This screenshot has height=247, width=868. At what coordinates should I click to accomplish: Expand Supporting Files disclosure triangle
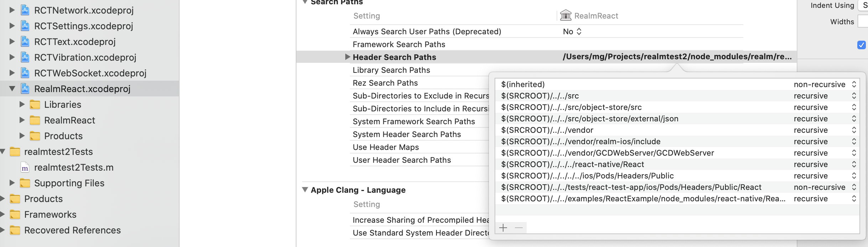tap(12, 183)
